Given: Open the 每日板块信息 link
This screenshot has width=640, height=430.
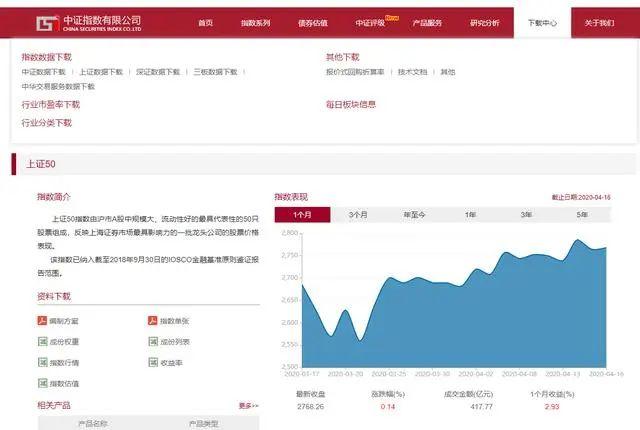Looking at the screenshot, I should pos(351,104).
